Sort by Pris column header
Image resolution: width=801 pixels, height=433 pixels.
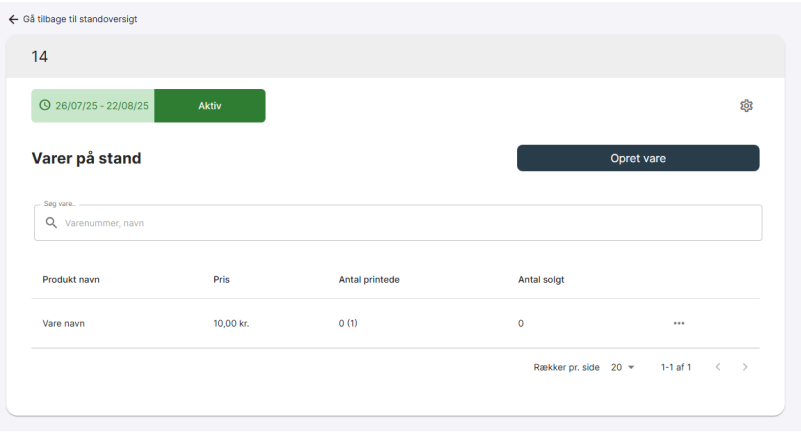point(222,279)
